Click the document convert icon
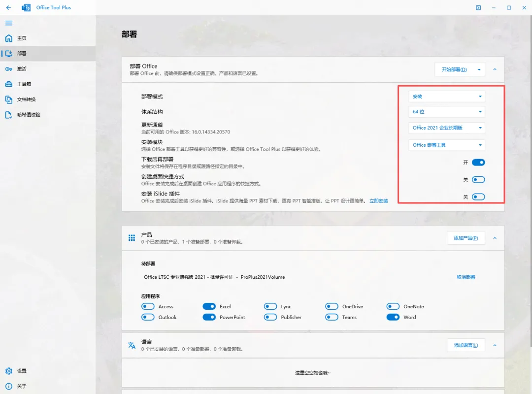 [9, 99]
